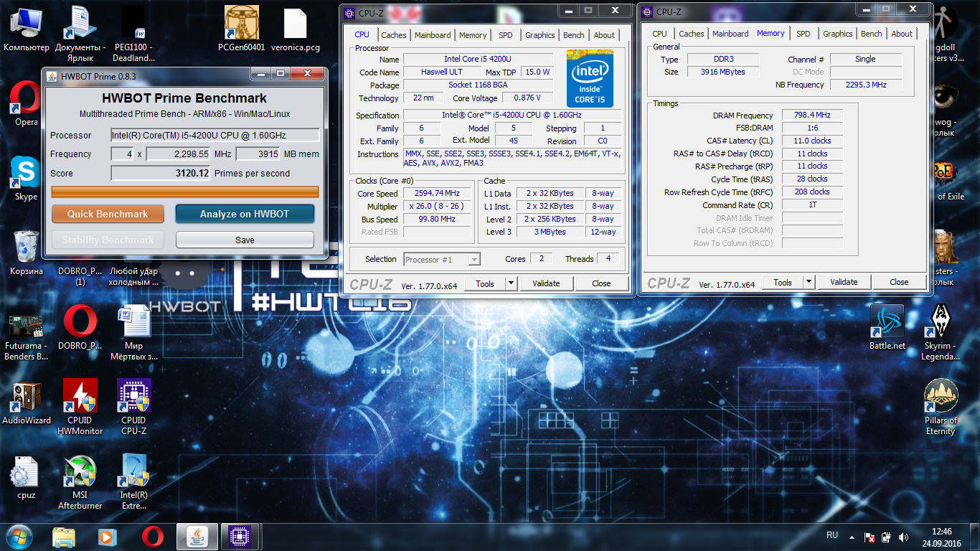Screen dimensions: 980x551
Task: Launch the AudioWizard desktop icon
Action: [x=27, y=402]
